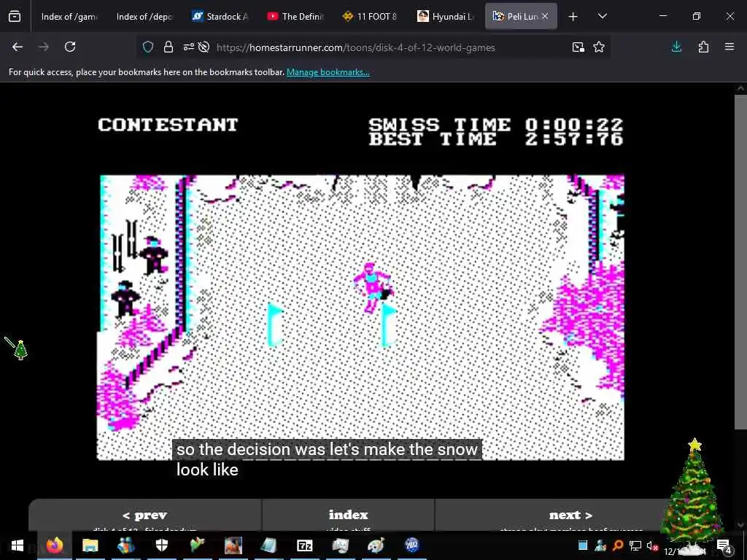This screenshot has width=747, height=560.
Task: Open the Messenger people icon in taskbar
Action: (x=126, y=545)
